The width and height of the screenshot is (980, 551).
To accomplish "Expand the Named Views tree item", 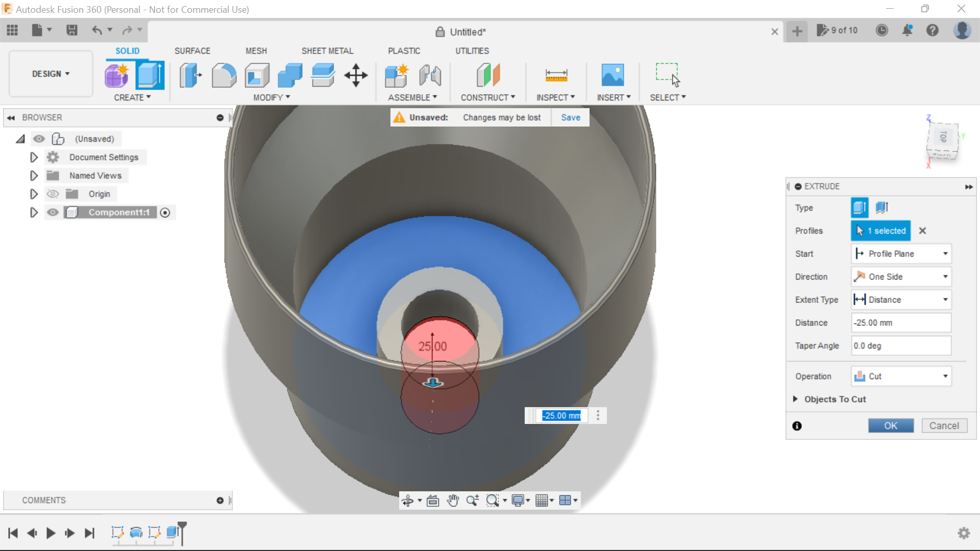I will tap(34, 176).
